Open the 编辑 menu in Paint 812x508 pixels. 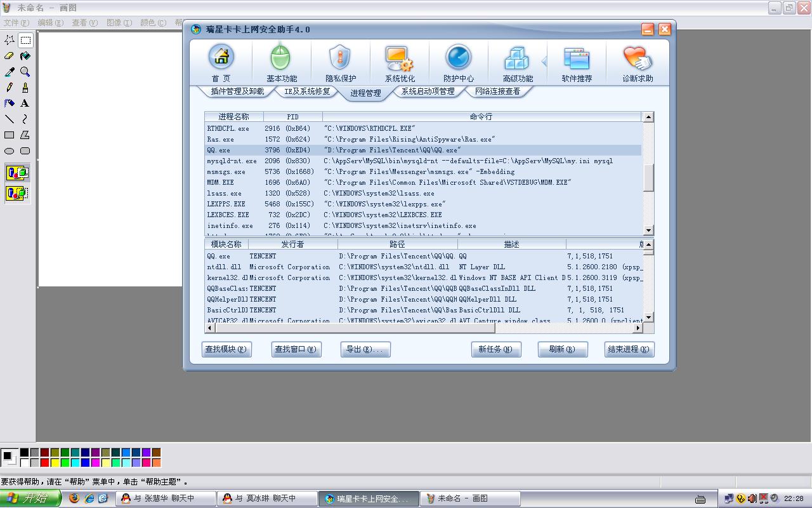(50, 22)
